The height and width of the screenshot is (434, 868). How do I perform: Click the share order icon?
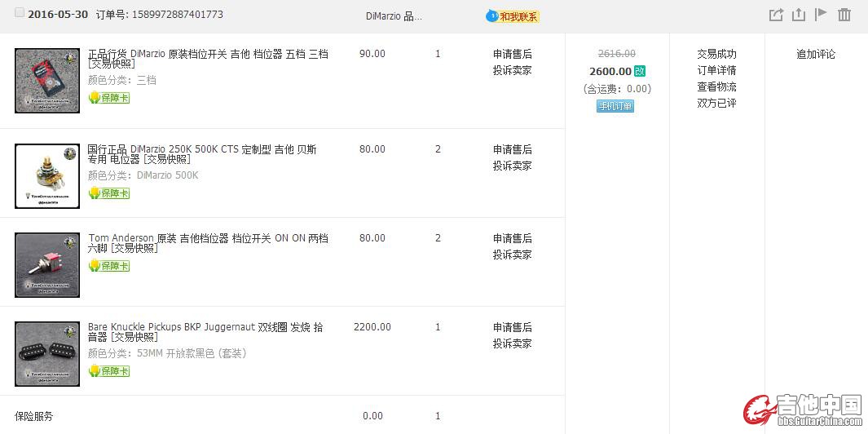tap(776, 15)
